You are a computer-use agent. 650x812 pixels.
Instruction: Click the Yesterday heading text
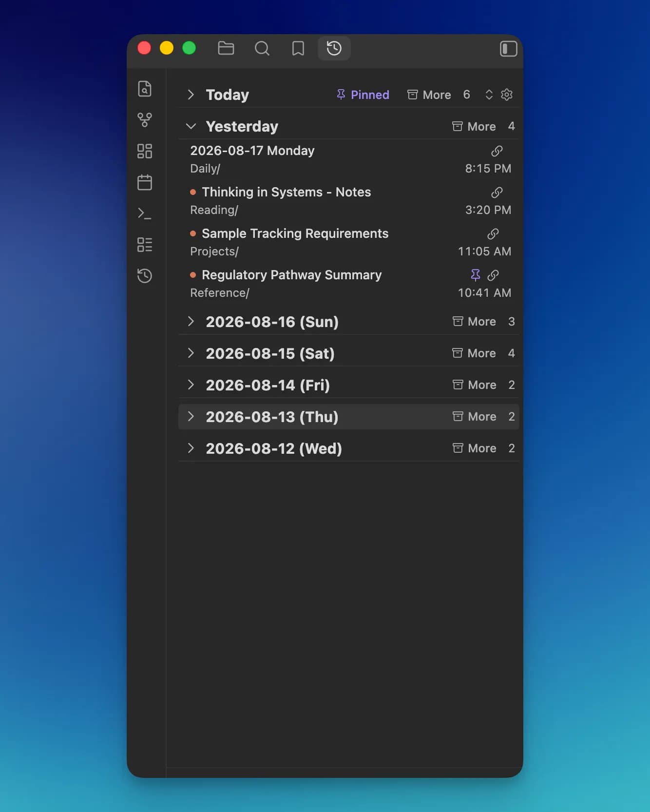click(x=242, y=126)
